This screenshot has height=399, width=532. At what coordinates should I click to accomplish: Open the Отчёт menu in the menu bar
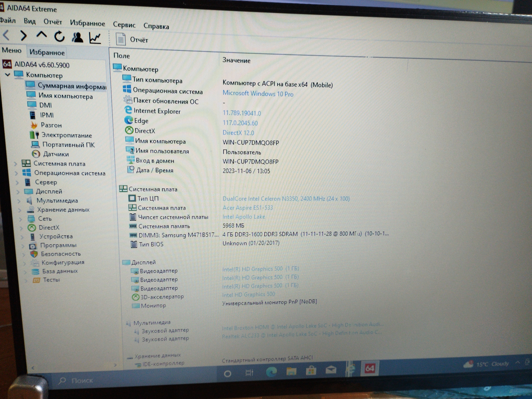pyautogui.click(x=53, y=22)
